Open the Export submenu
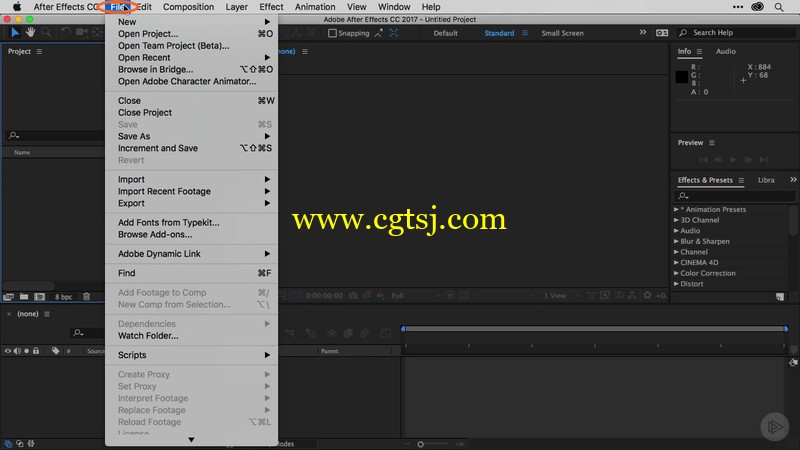800x450 pixels. point(191,203)
